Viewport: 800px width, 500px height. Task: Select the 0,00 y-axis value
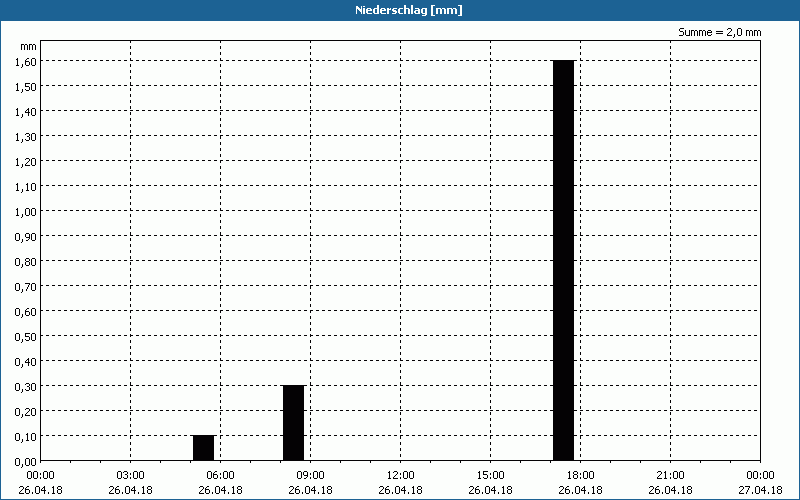pos(26,462)
